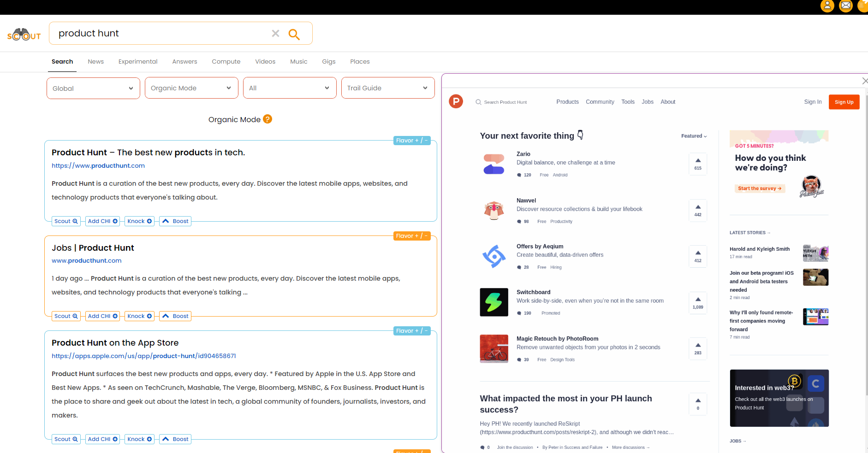Open Magic Retouch product thumbnail
This screenshot has width=868, height=453.
(x=494, y=349)
